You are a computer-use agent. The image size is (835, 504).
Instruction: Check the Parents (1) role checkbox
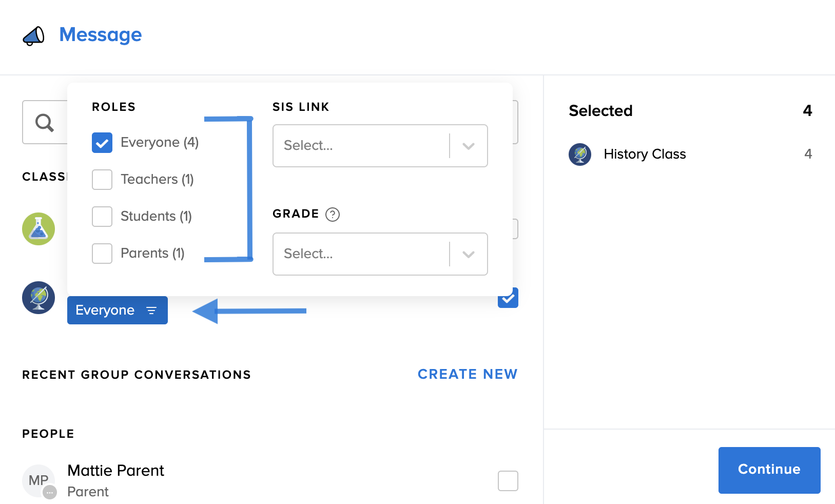point(102,254)
